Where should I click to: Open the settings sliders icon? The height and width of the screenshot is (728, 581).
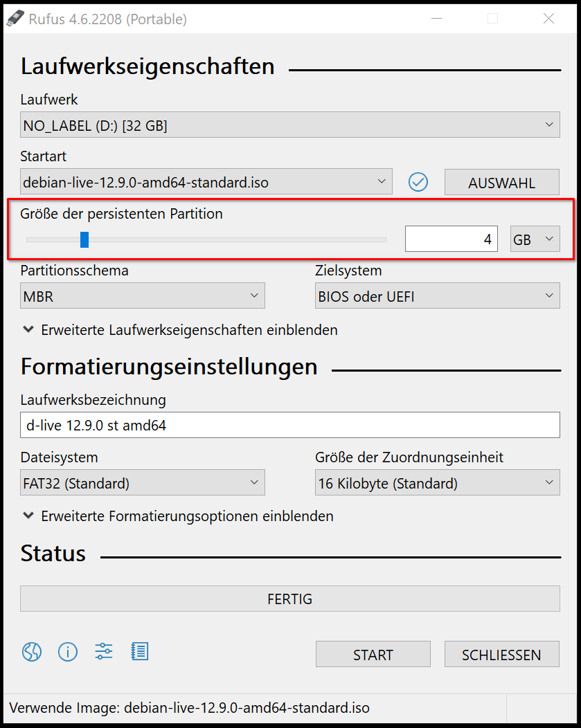(104, 652)
